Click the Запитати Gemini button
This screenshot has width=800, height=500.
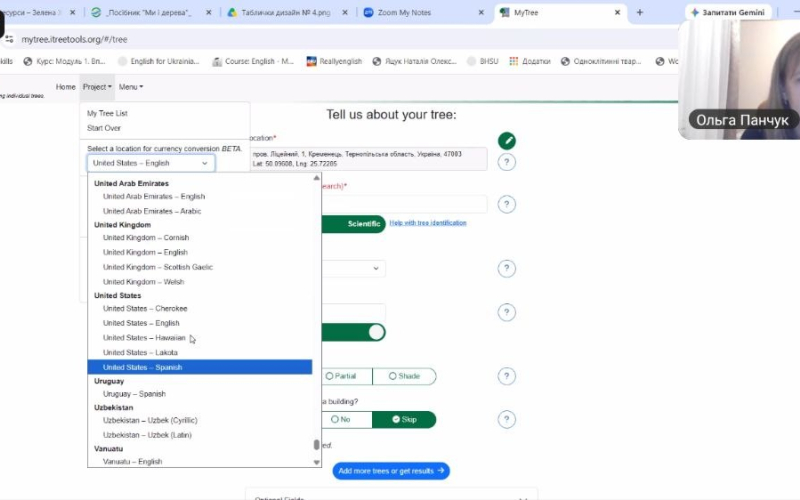728,12
